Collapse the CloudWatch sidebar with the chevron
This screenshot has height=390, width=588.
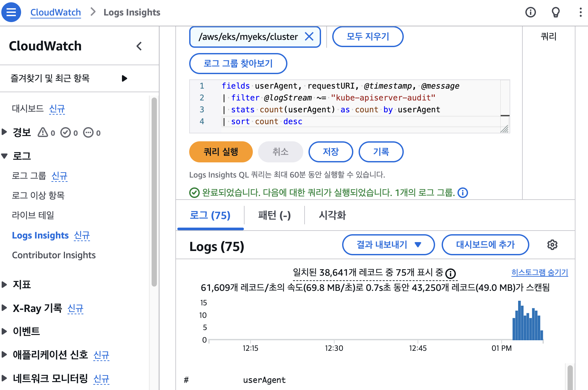coord(139,46)
